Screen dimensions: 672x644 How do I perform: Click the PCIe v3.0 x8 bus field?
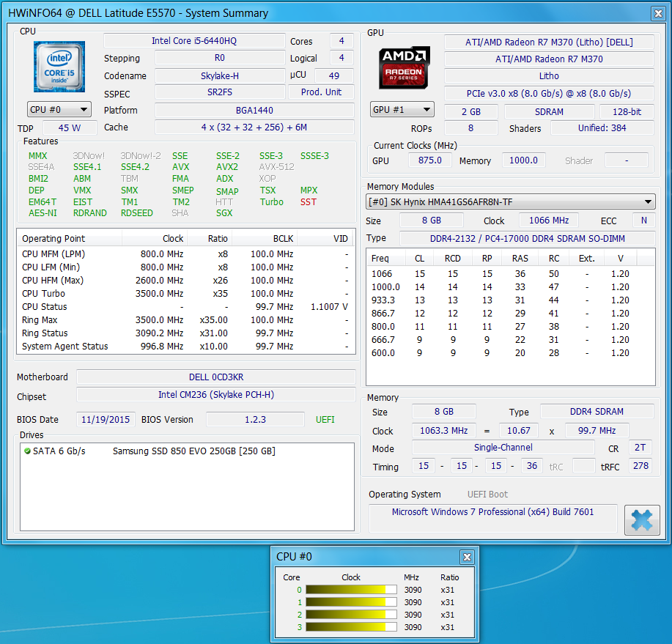click(x=549, y=93)
